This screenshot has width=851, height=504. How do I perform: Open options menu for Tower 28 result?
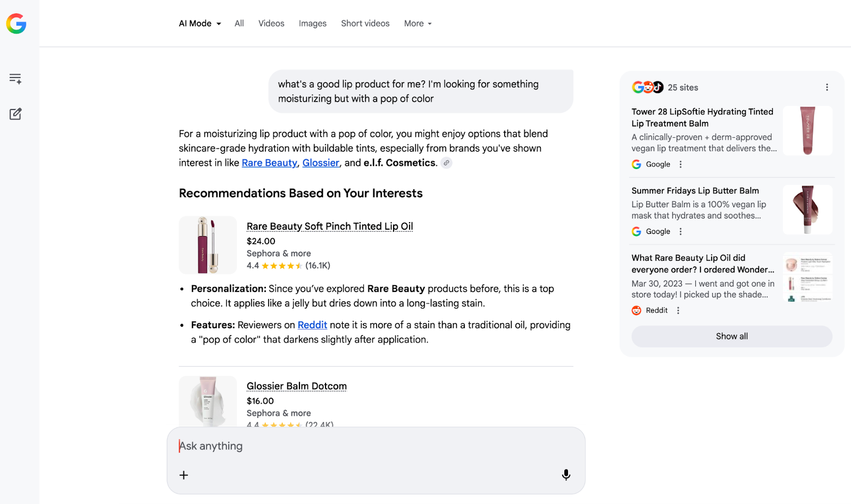point(680,164)
